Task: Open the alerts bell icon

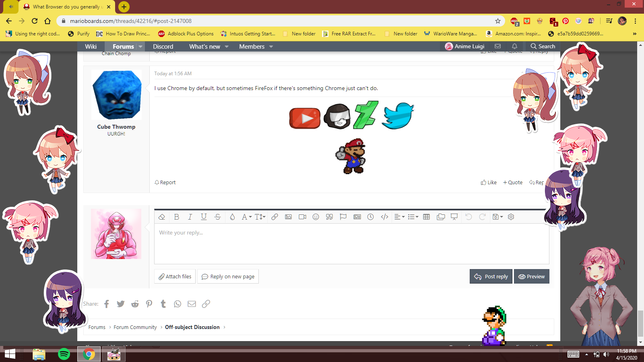Action: point(514,46)
